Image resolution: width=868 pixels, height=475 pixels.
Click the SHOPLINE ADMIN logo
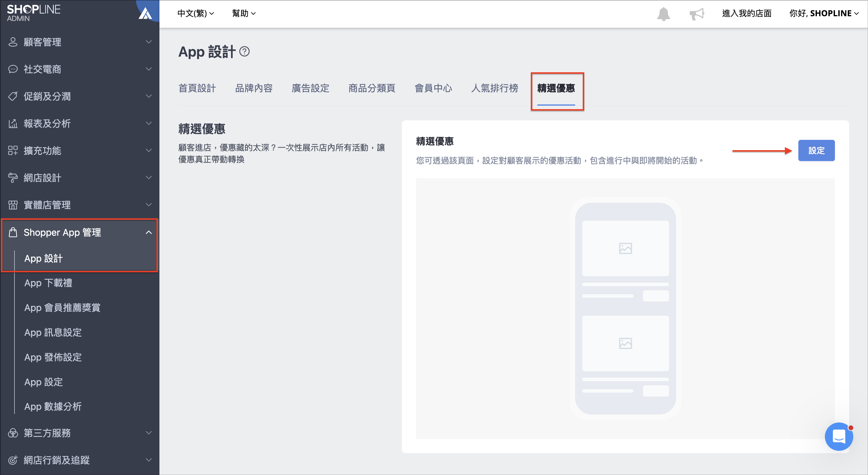(34, 13)
